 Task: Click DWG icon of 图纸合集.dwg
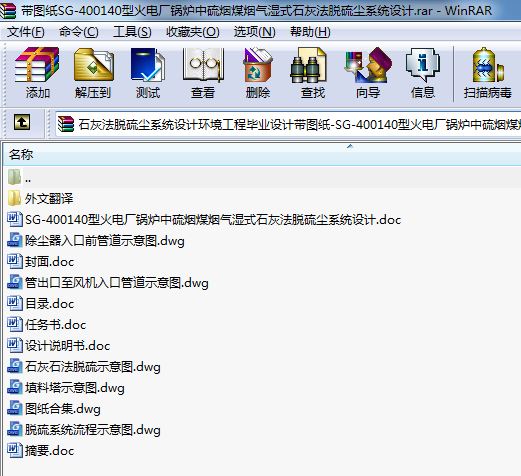click(x=15, y=408)
